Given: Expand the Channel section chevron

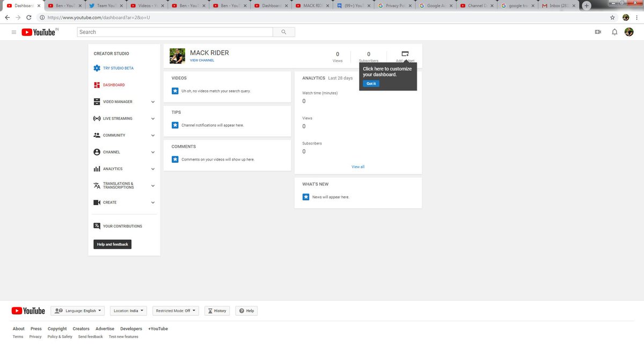Looking at the screenshot, I should tap(153, 152).
